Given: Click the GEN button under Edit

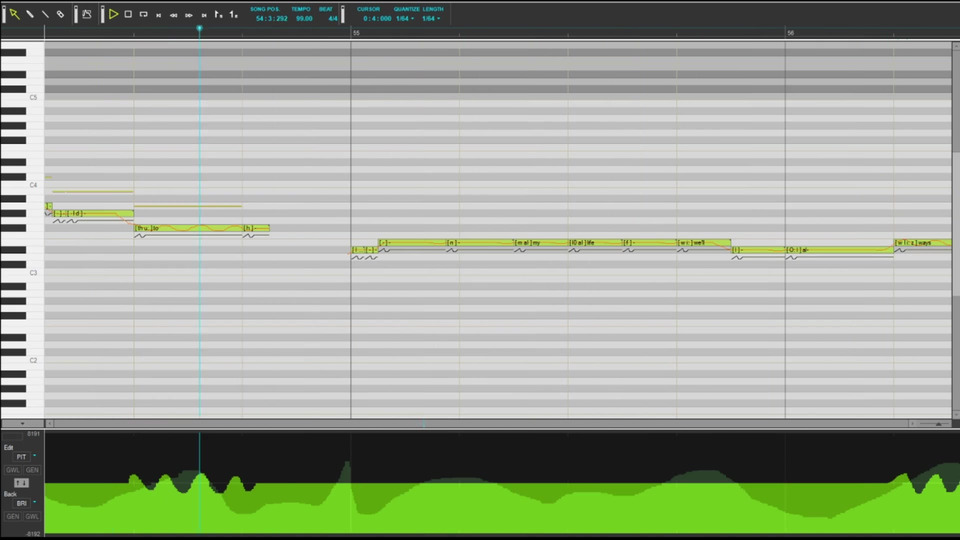Looking at the screenshot, I should (32, 470).
